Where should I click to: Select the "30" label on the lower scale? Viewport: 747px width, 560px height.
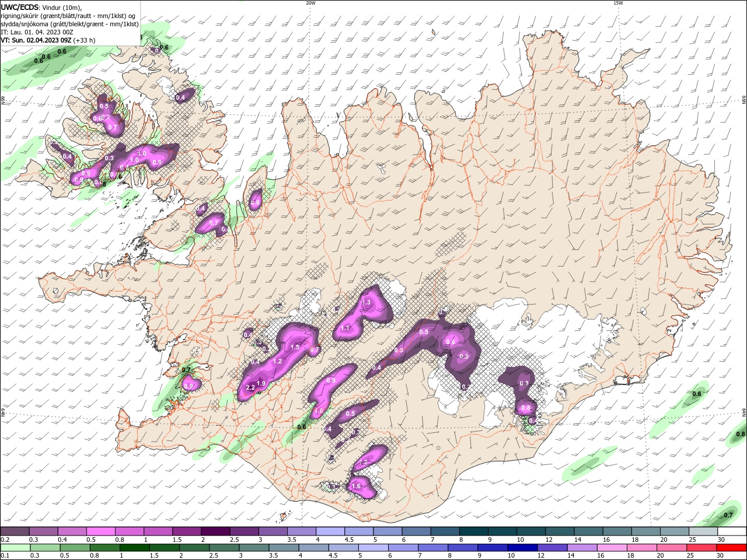(720, 556)
